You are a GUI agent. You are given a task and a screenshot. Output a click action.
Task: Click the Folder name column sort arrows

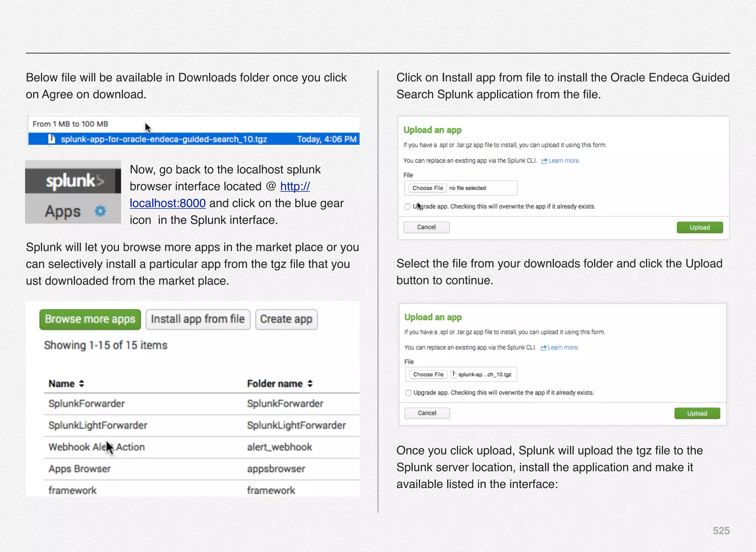click(x=310, y=384)
